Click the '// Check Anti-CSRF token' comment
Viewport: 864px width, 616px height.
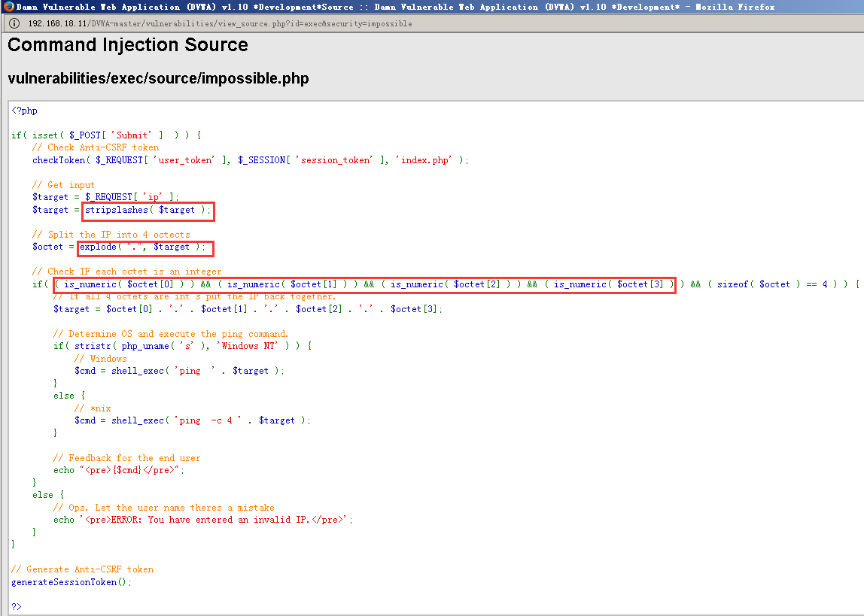click(x=96, y=147)
